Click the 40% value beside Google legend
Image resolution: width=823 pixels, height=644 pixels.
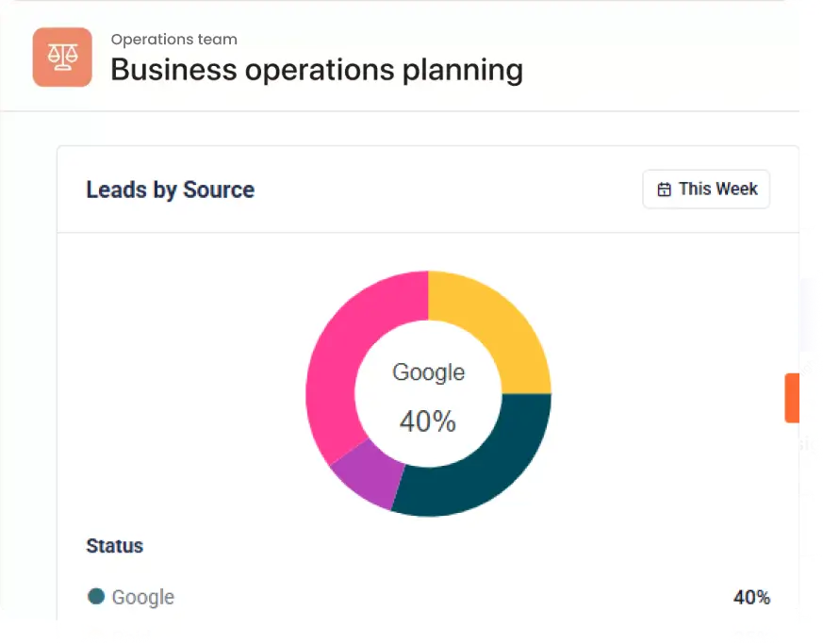tap(751, 597)
